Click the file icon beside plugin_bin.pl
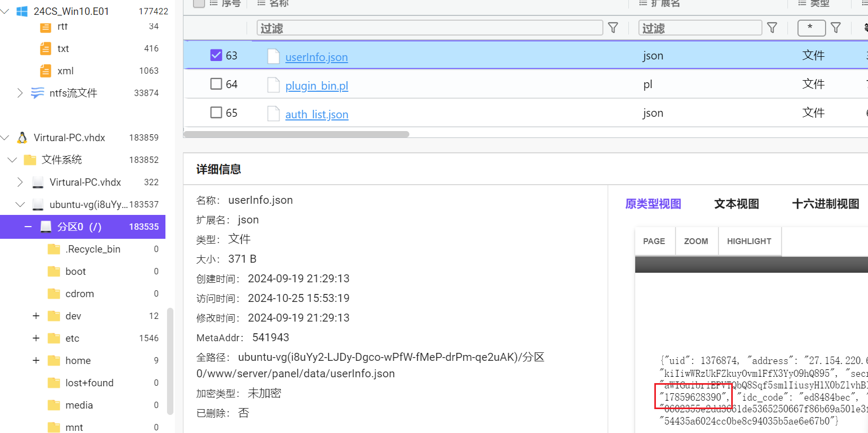This screenshot has height=433, width=868. point(274,85)
